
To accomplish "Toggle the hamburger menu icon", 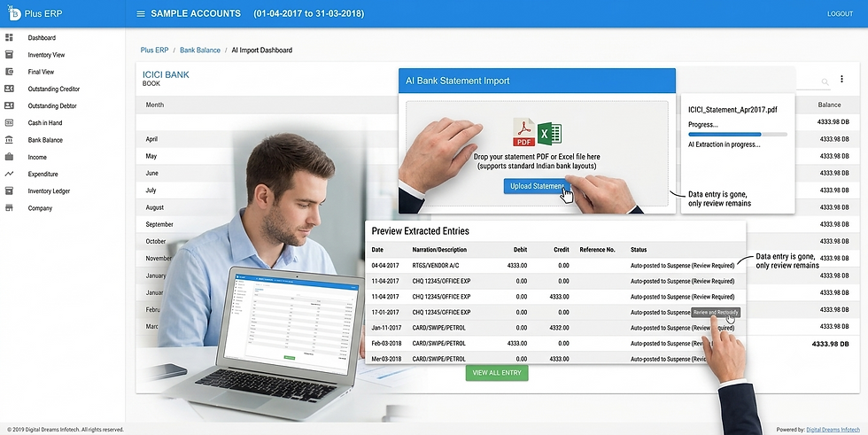I will (x=141, y=14).
